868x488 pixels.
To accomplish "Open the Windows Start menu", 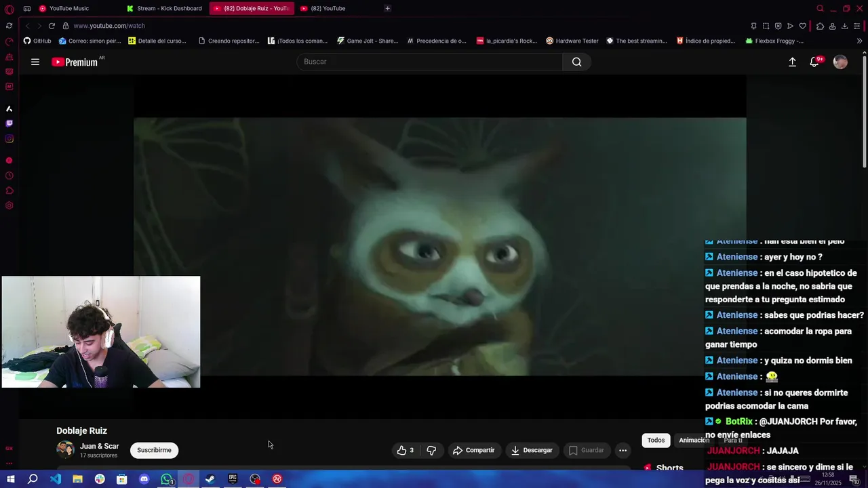I will click(11, 479).
